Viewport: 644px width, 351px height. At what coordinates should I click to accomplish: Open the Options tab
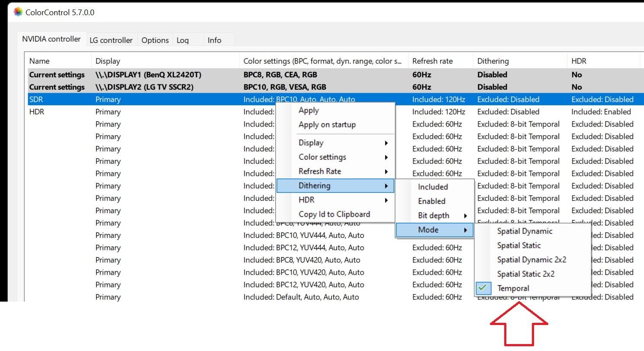tap(155, 40)
